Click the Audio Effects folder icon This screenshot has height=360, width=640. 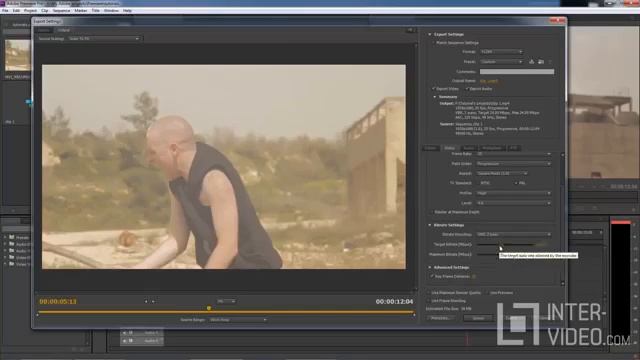click(12, 244)
